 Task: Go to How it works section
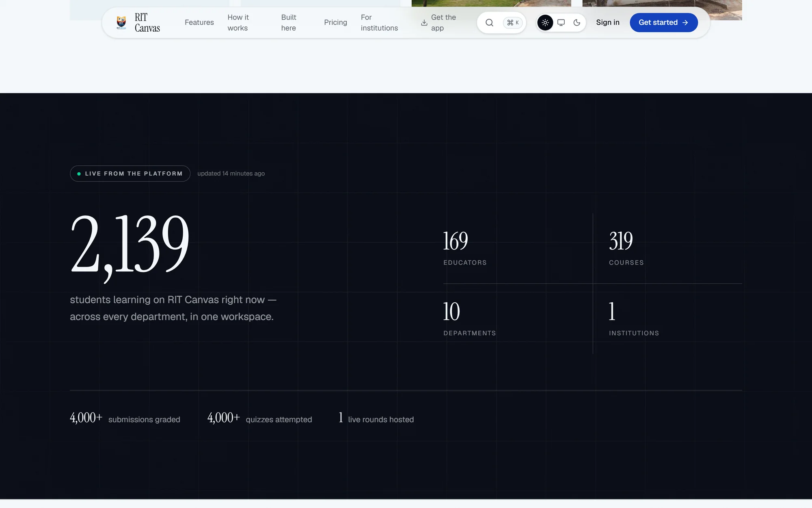coord(238,23)
